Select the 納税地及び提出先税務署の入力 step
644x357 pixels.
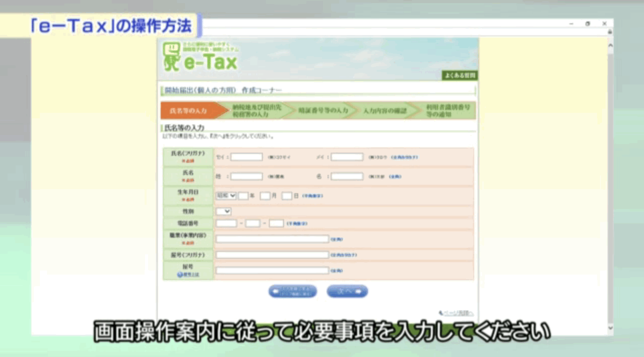coord(256,111)
